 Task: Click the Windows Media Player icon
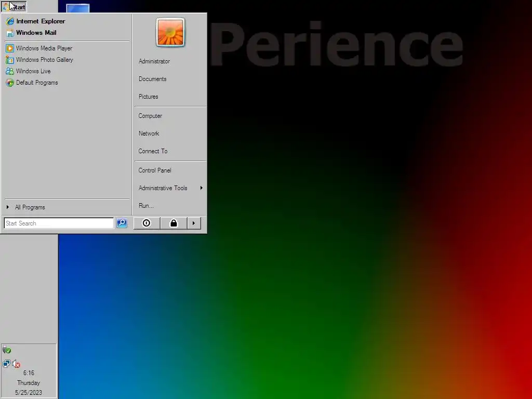[x=10, y=48]
